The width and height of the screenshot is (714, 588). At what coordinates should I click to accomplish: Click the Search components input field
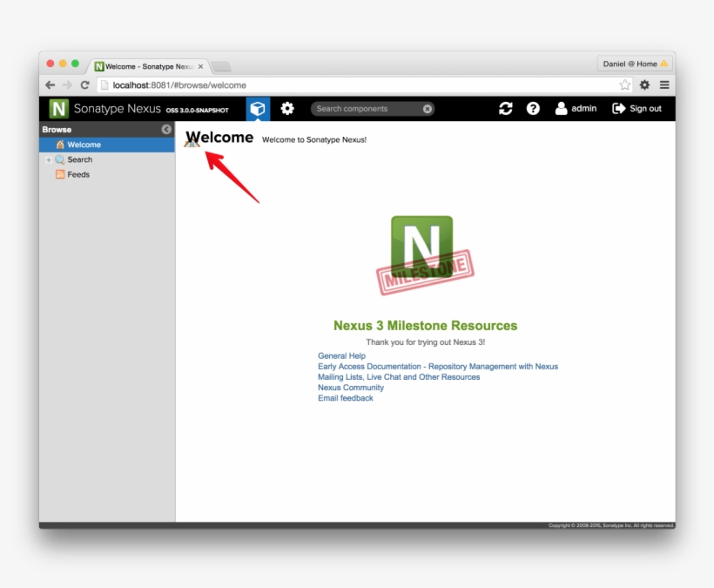coord(366,109)
